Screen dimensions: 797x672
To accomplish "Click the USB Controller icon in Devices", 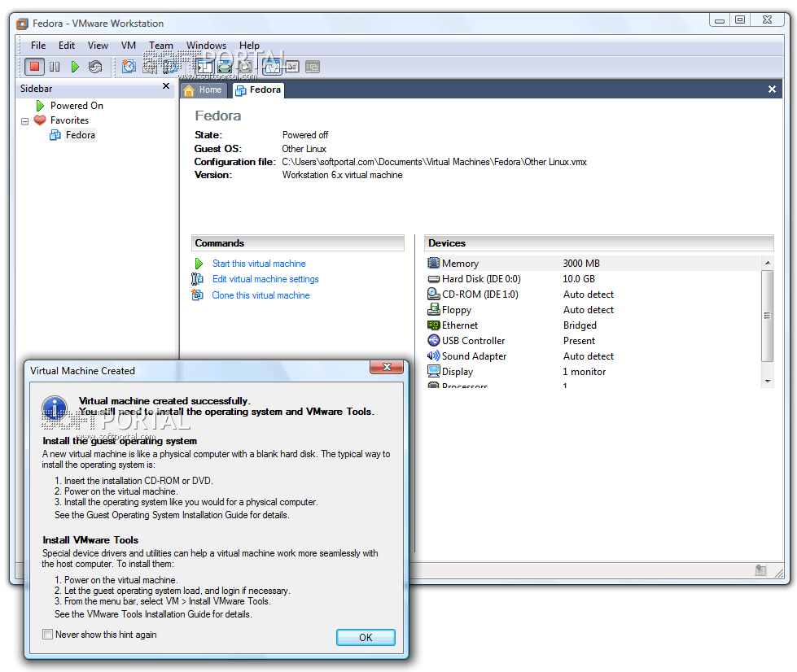I will [x=434, y=340].
